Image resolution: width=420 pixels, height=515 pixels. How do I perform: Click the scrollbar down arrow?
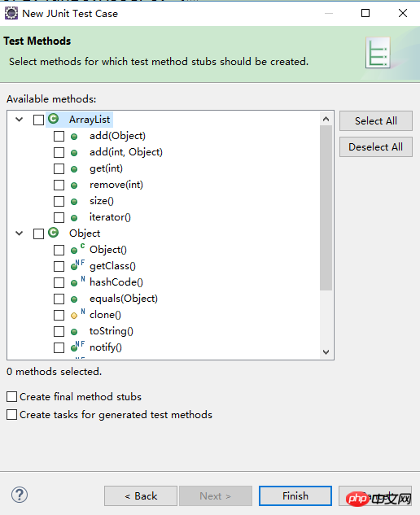click(326, 352)
